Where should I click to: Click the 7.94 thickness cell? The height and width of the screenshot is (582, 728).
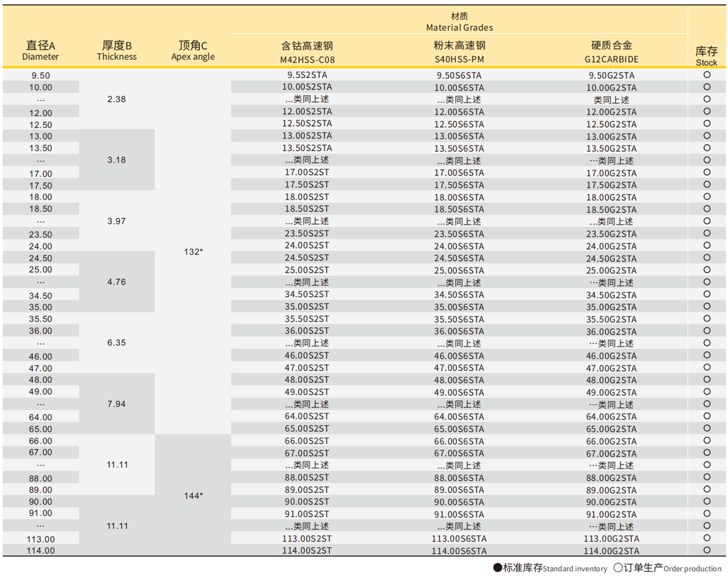click(116, 404)
